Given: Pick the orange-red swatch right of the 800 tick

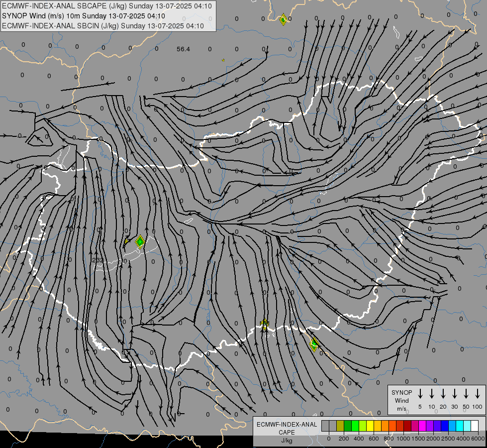Looking at the screenshot, I should pyautogui.click(x=392, y=426).
